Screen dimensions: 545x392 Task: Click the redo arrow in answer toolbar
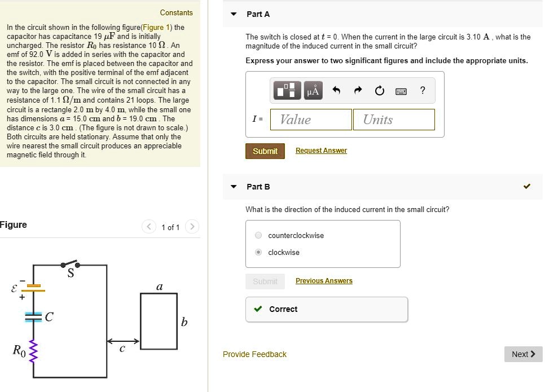pyautogui.click(x=358, y=90)
